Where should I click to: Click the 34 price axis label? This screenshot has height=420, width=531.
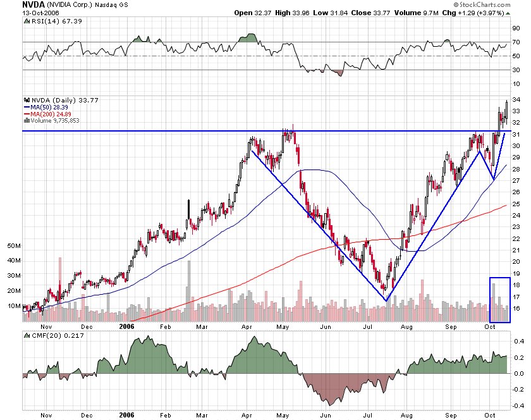pos(516,100)
